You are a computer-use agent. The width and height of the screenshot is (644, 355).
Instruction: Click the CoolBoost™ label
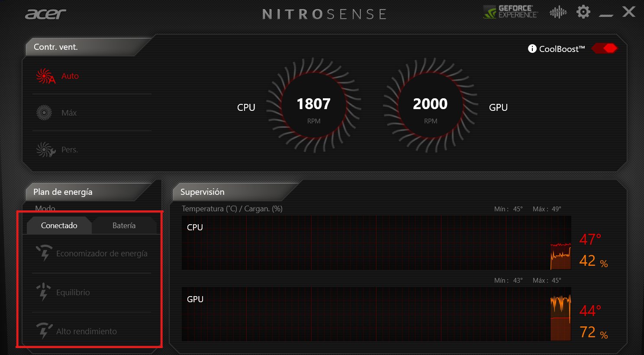(562, 49)
